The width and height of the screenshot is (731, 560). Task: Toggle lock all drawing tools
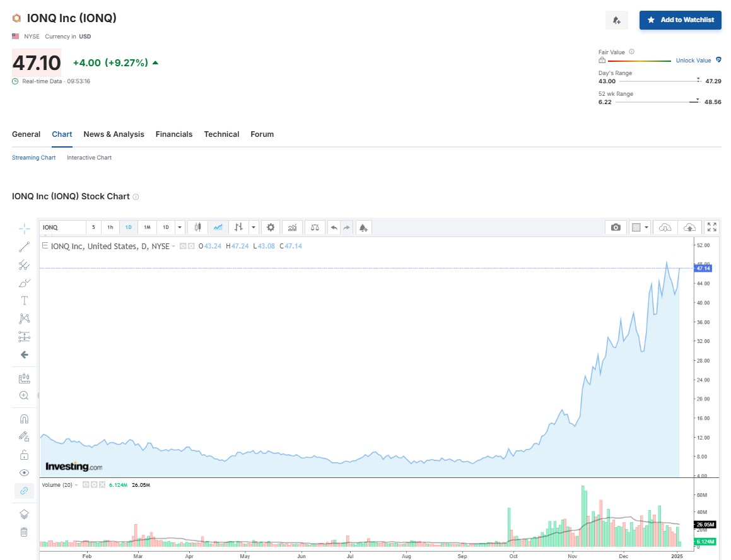pos(24,455)
